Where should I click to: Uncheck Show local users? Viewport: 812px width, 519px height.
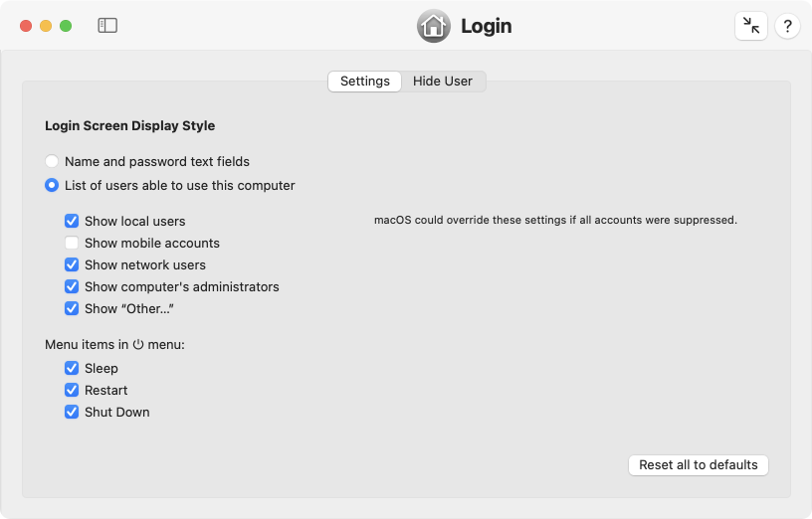point(72,221)
